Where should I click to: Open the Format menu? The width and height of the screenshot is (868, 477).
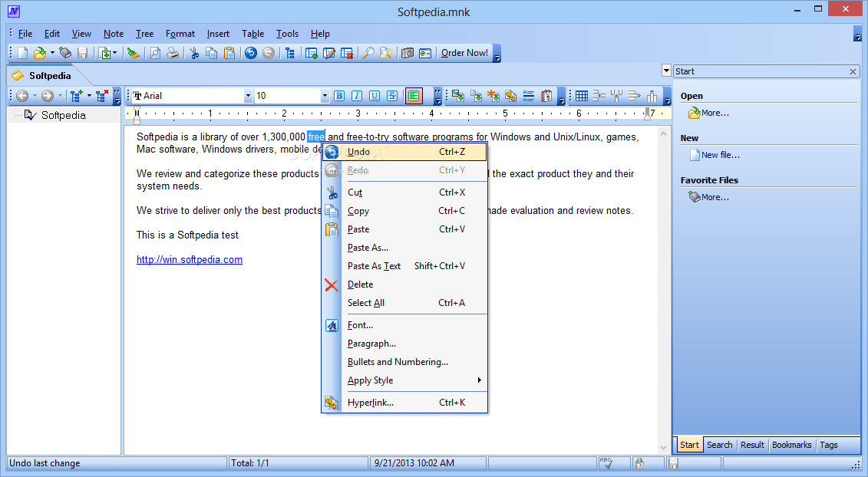click(180, 34)
